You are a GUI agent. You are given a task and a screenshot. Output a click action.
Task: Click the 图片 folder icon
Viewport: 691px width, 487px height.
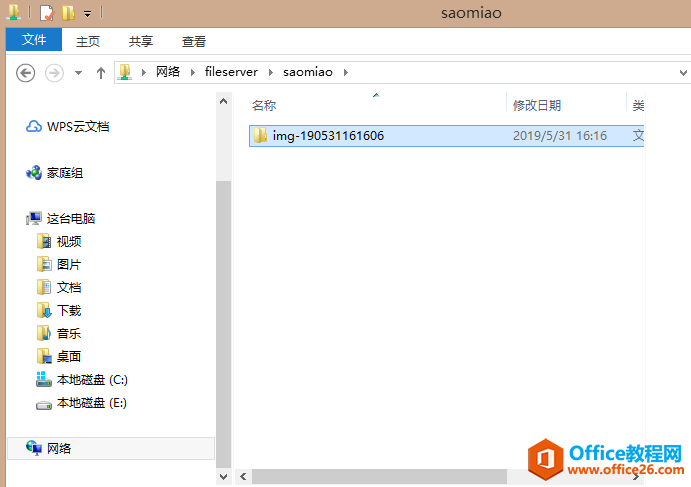pos(44,264)
